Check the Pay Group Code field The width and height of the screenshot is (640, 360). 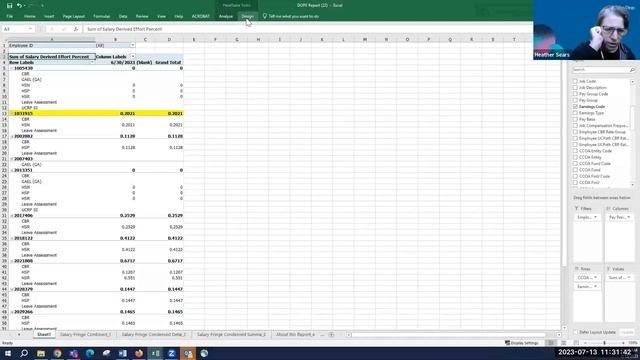click(575, 94)
